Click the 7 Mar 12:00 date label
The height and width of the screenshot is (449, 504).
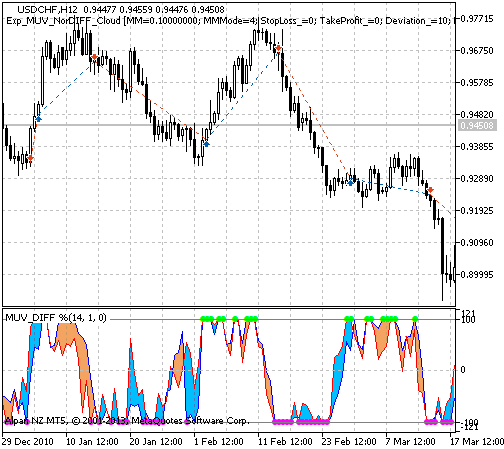tap(411, 442)
